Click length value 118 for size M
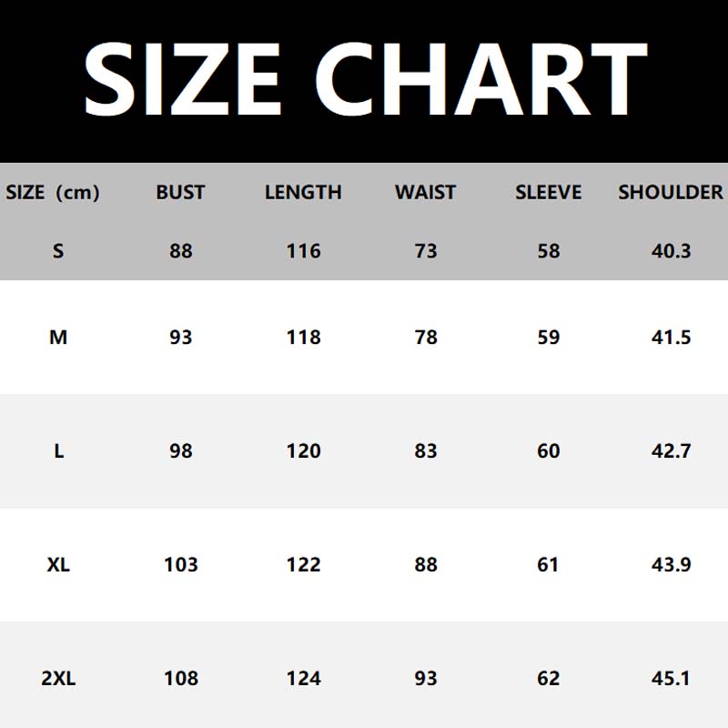 tap(303, 337)
